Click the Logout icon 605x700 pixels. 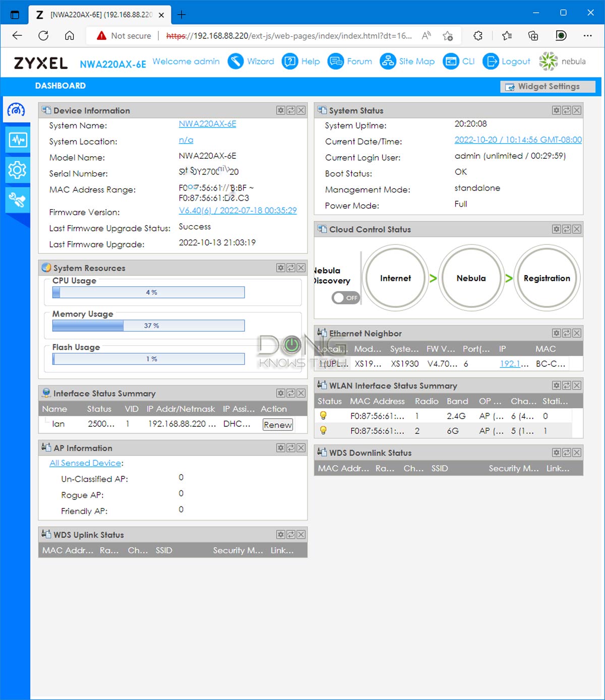tap(490, 61)
